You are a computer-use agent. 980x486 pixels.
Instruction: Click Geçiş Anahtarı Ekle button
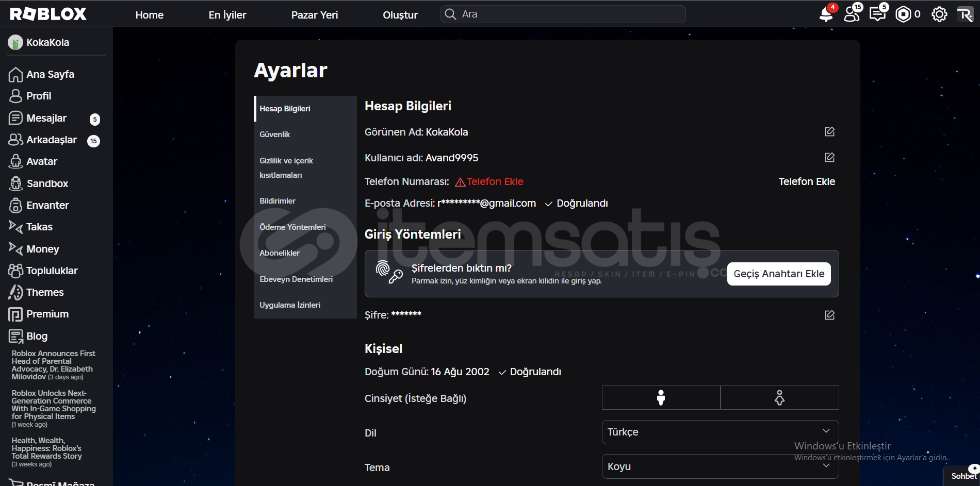(x=779, y=274)
